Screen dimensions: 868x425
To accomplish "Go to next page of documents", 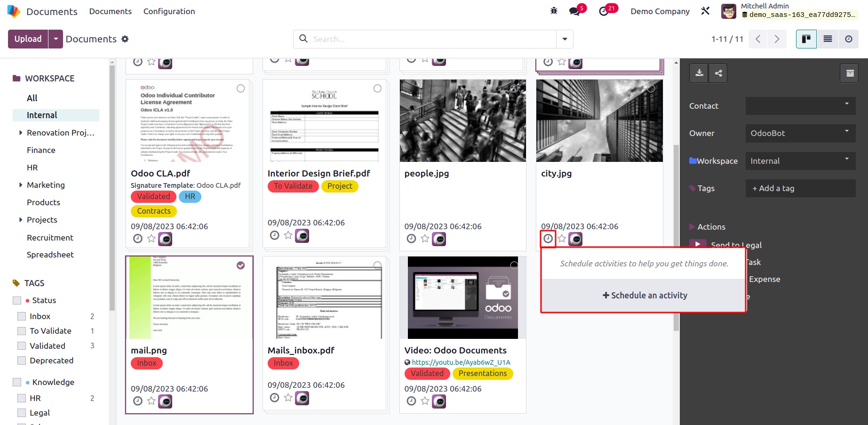I will click(x=777, y=39).
